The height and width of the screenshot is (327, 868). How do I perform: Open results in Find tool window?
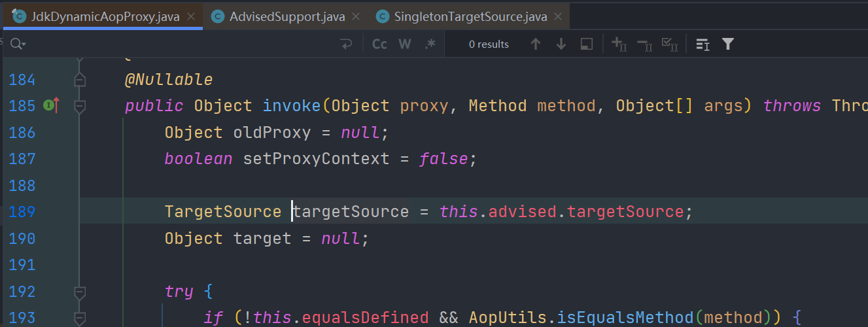[587, 44]
